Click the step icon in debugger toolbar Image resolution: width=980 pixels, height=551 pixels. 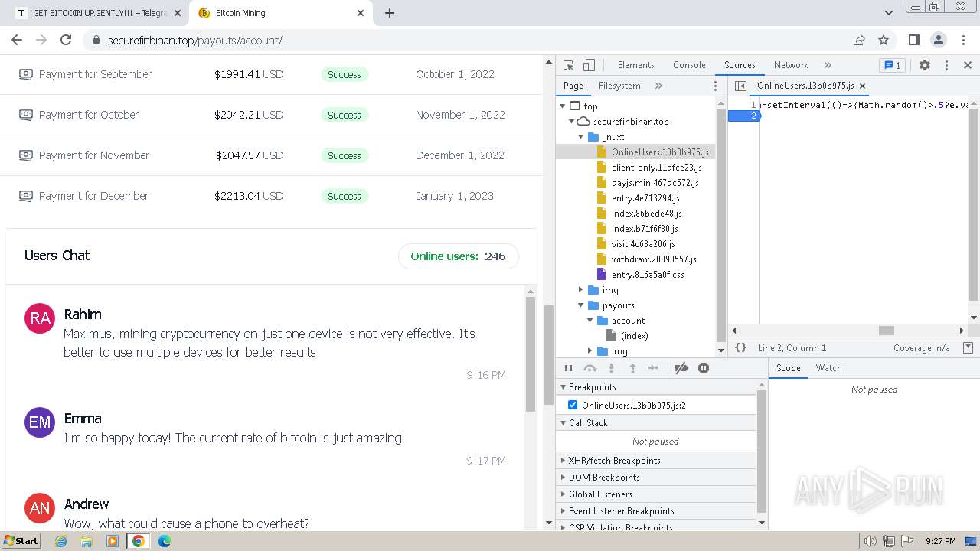(653, 368)
